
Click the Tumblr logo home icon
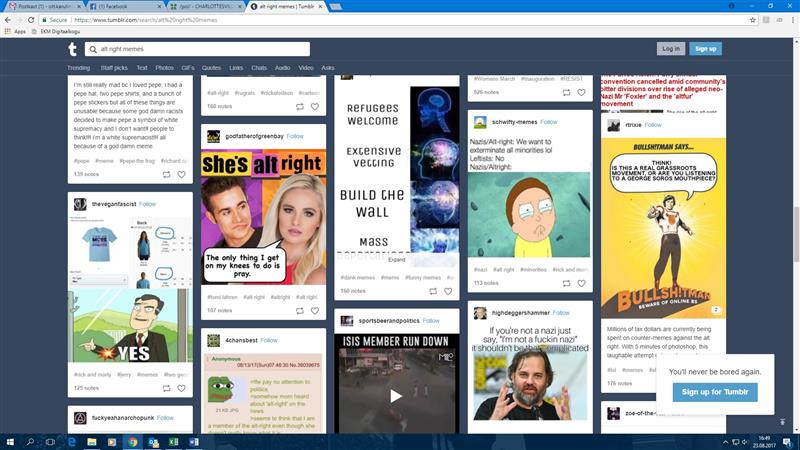tap(72, 49)
